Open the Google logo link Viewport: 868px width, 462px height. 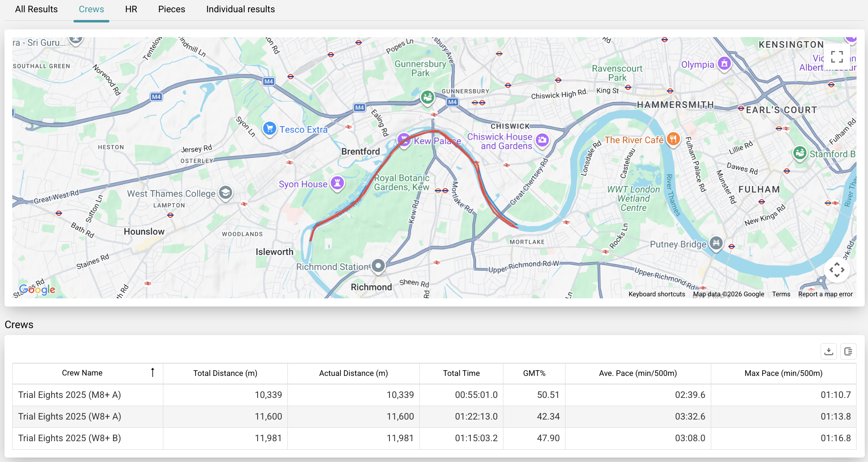37,289
